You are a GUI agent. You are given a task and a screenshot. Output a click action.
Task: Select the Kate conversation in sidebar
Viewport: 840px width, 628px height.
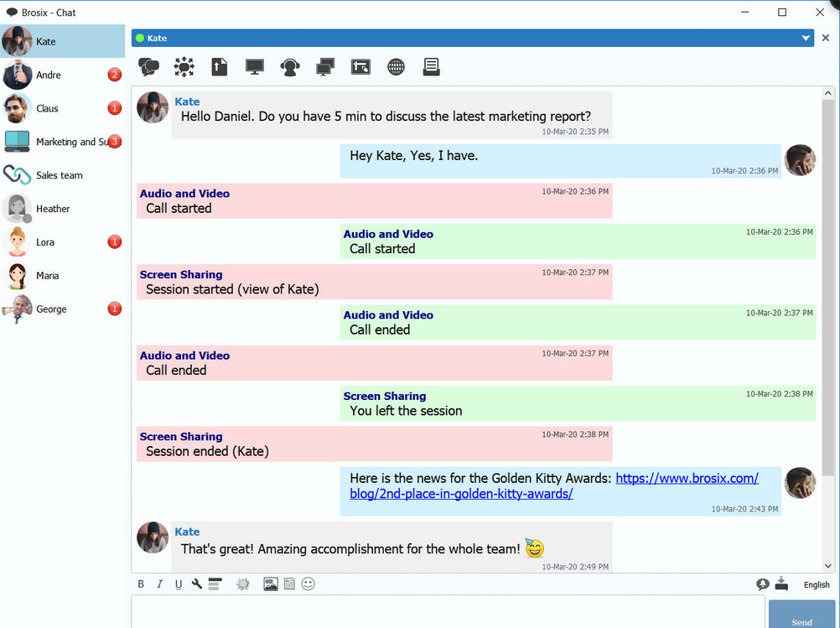click(63, 41)
